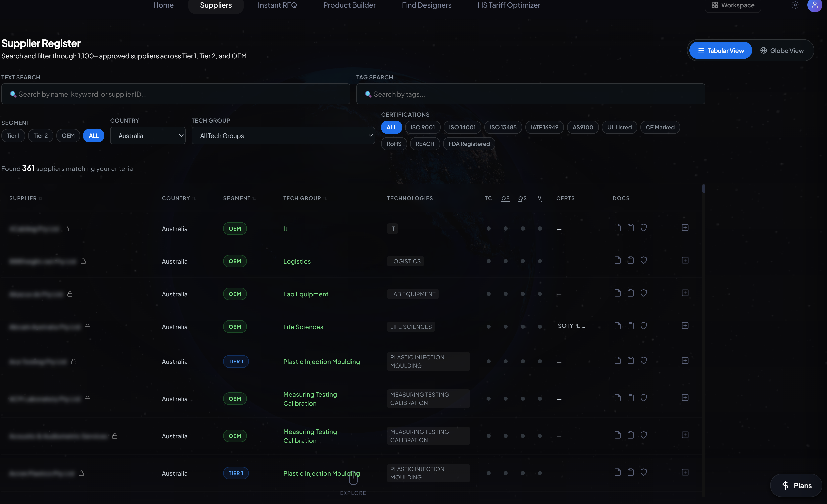Screen dimensions: 827x504
Task: Click the shield icon in Lab Equipment row
Action: [x=643, y=293]
